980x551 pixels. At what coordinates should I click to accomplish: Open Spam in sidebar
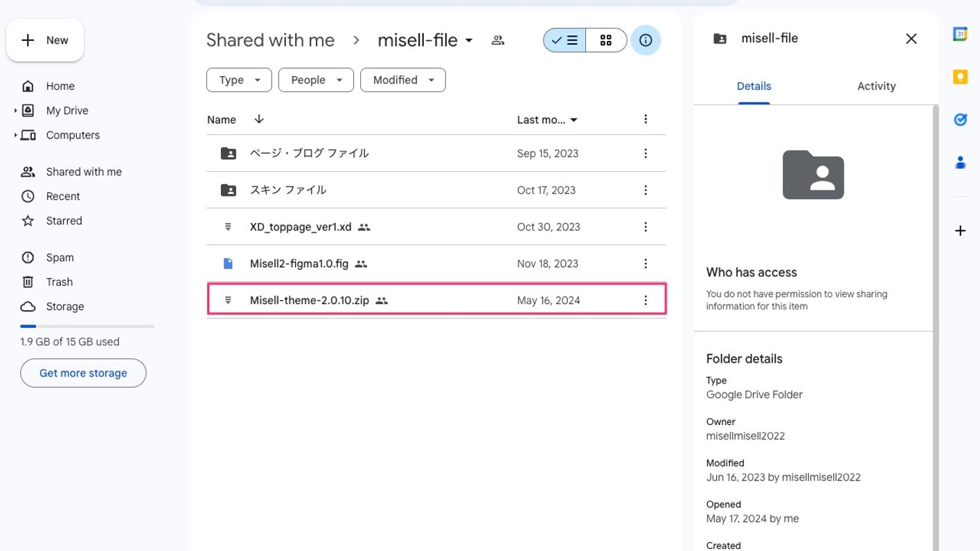coord(60,258)
